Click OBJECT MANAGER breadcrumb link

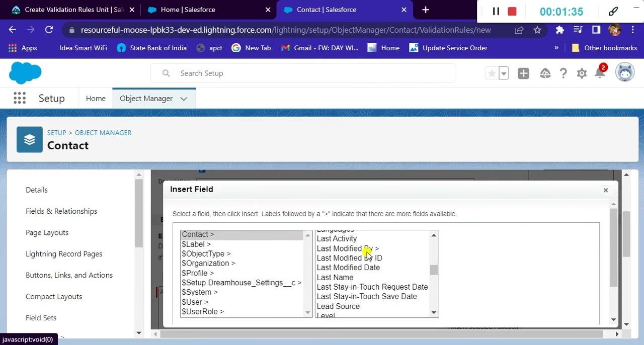click(x=103, y=133)
